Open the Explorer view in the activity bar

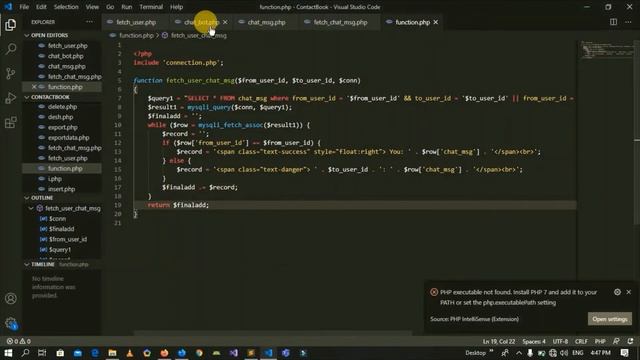click(x=11, y=25)
